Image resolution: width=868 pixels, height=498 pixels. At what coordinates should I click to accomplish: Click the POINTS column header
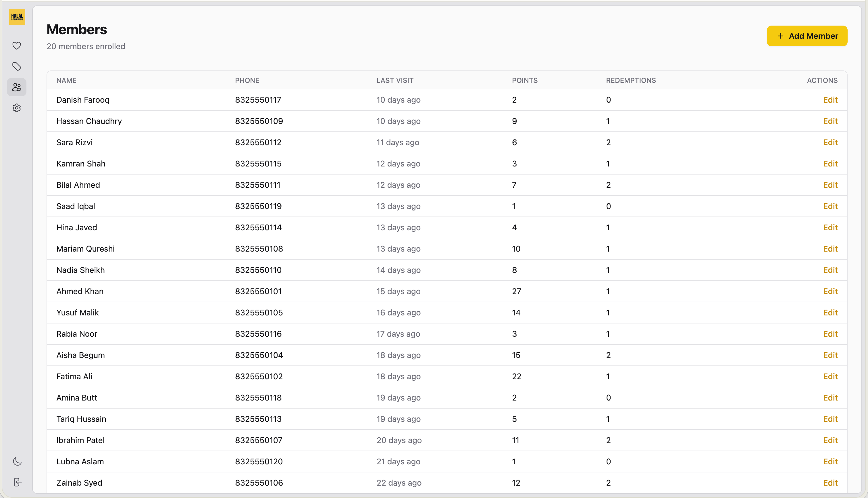click(x=525, y=80)
